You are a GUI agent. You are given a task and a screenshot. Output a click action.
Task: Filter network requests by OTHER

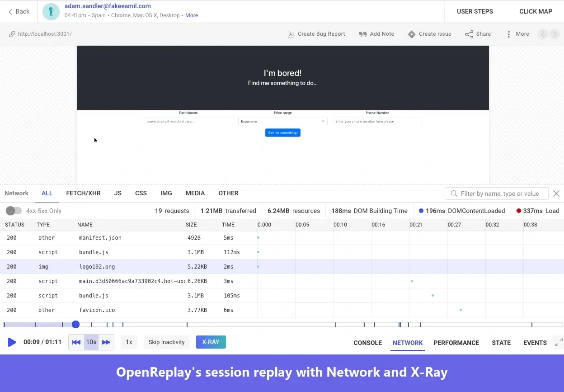coord(228,193)
